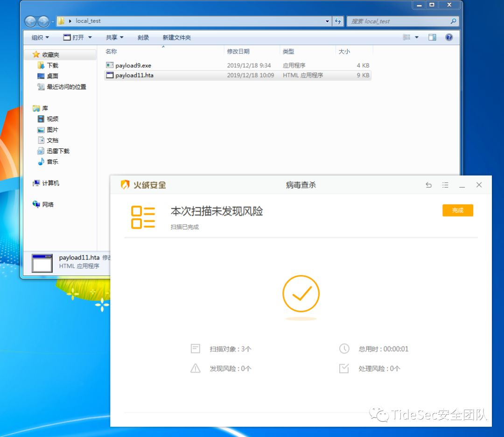The image size is (504, 437).
Task: Open address bar history dropdown arrow
Action: [327, 21]
